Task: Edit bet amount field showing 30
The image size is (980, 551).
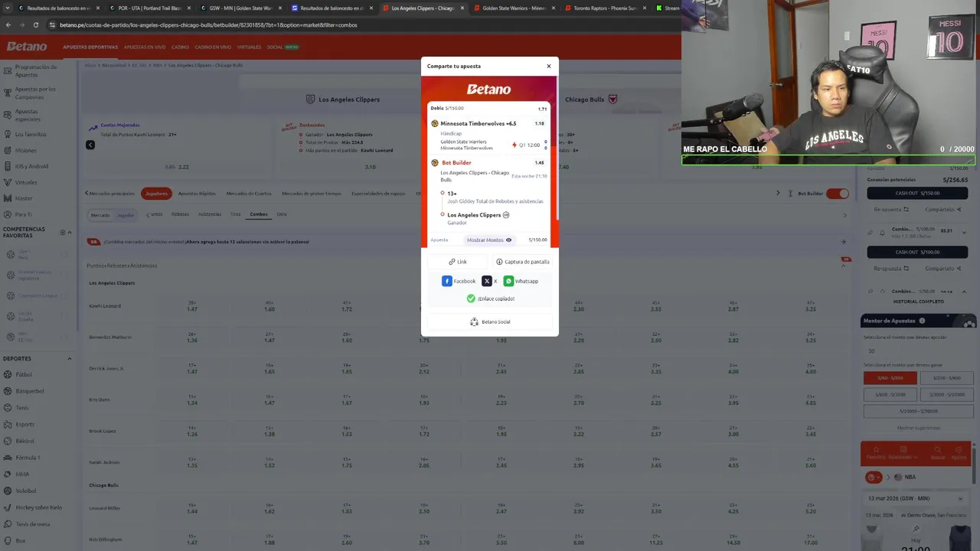Action: pyautogui.click(x=917, y=351)
